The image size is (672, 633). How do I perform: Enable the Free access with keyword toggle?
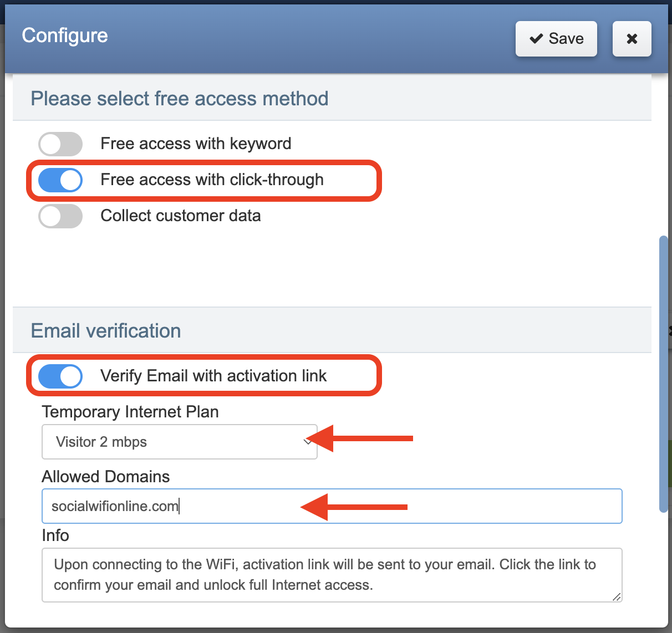(x=60, y=144)
